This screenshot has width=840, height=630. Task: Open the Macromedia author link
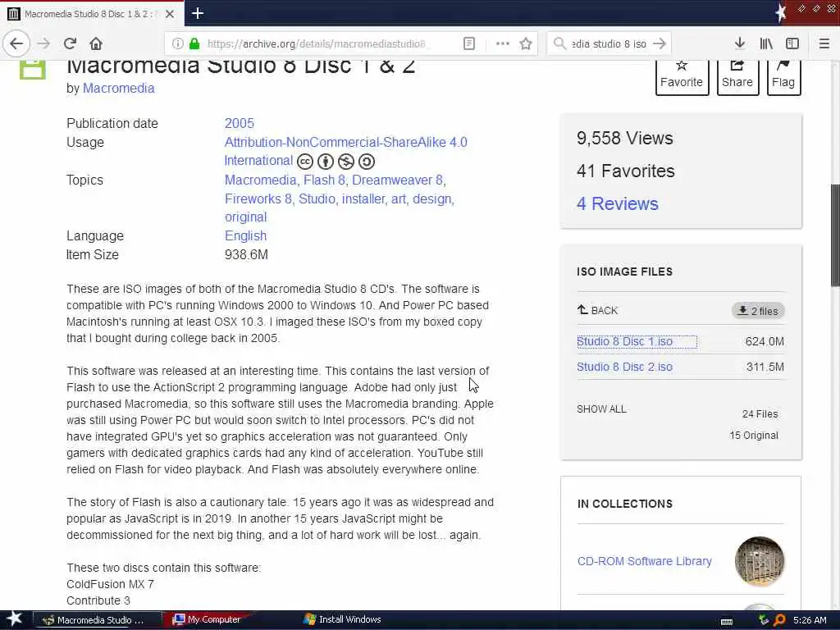pyautogui.click(x=118, y=89)
